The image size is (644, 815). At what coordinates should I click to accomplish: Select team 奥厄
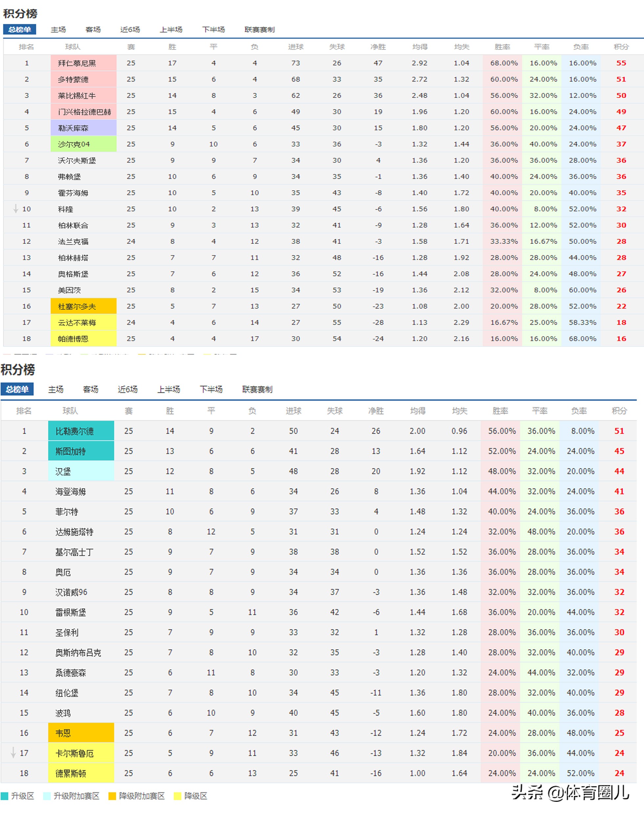(x=63, y=572)
